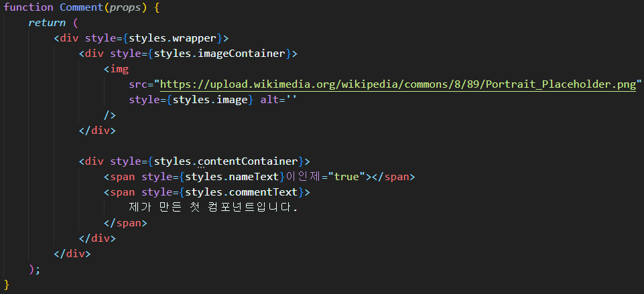Click the 'function' keyword
644x294 pixels.
pyautogui.click(x=28, y=7)
